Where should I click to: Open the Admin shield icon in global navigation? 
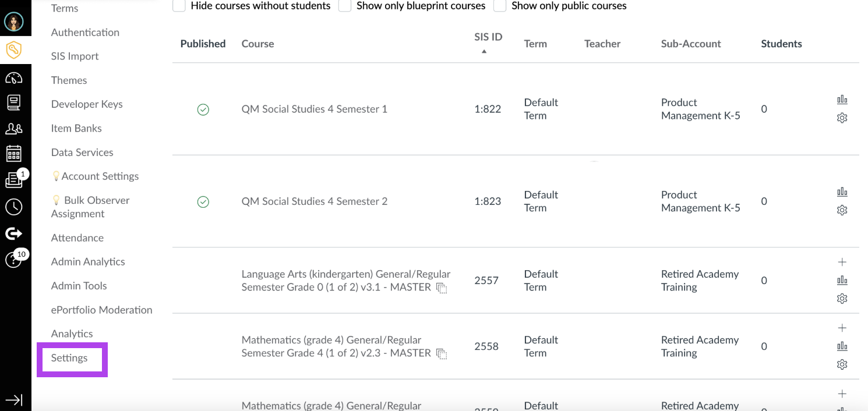(x=14, y=50)
